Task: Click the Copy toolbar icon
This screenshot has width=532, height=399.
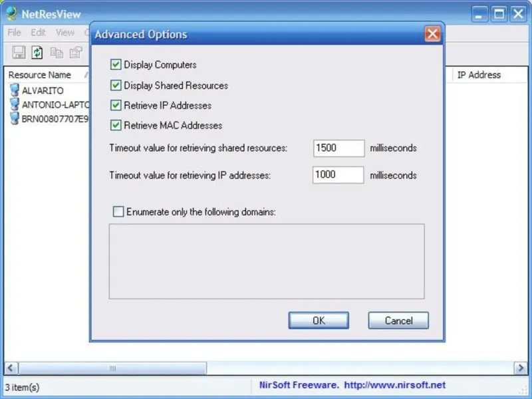Action: pos(57,53)
